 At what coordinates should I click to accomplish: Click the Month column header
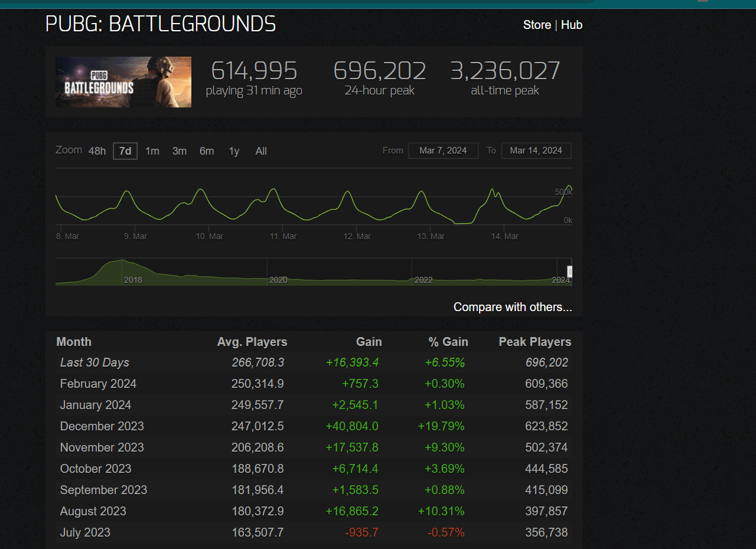click(74, 342)
